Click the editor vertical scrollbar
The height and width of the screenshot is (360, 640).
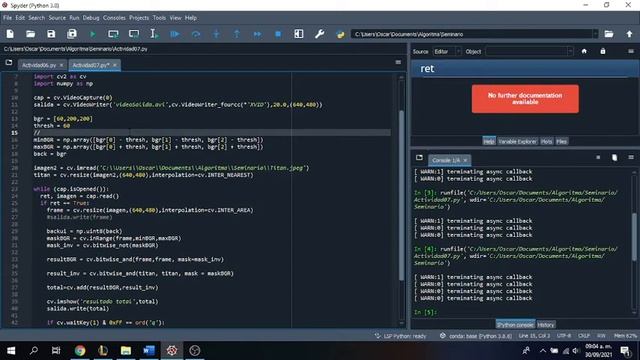pyautogui.click(x=401, y=196)
